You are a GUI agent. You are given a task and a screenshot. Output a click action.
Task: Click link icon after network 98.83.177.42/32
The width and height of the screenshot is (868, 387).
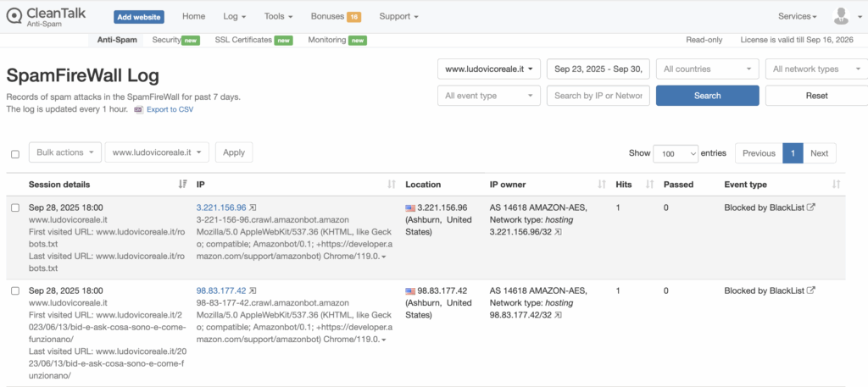pyautogui.click(x=559, y=315)
